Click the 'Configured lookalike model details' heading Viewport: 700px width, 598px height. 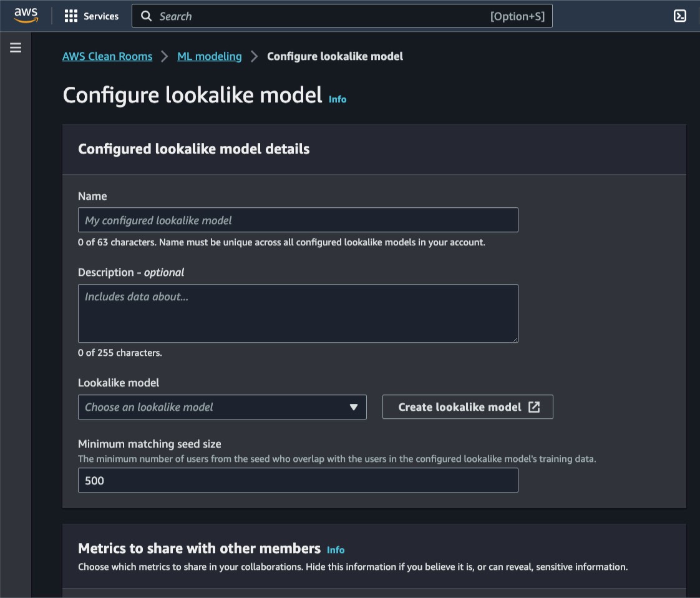pos(194,149)
